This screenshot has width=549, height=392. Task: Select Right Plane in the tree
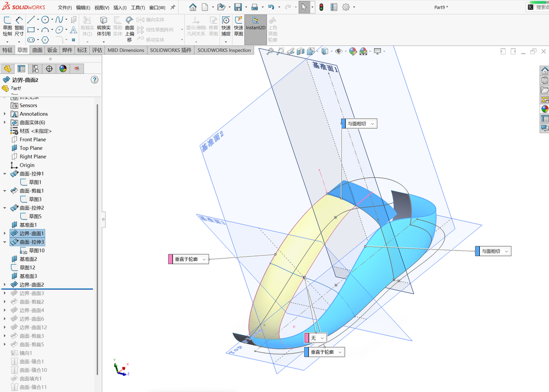pos(33,157)
